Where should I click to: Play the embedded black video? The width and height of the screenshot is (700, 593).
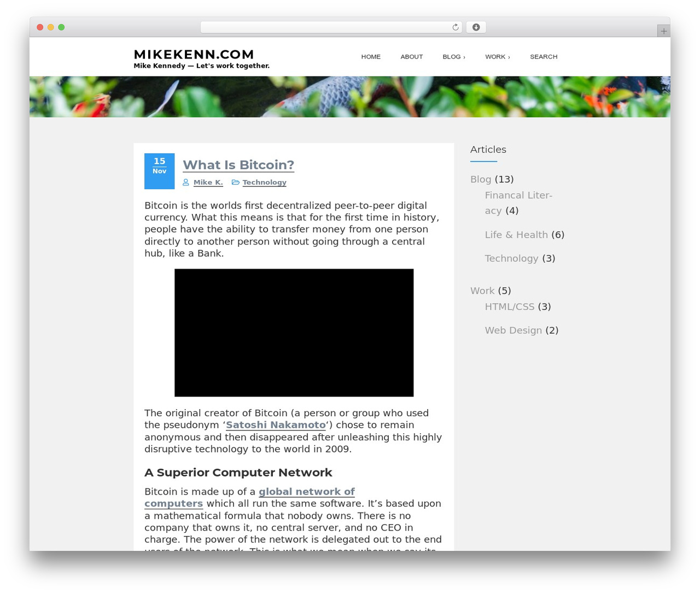(294, 333)
